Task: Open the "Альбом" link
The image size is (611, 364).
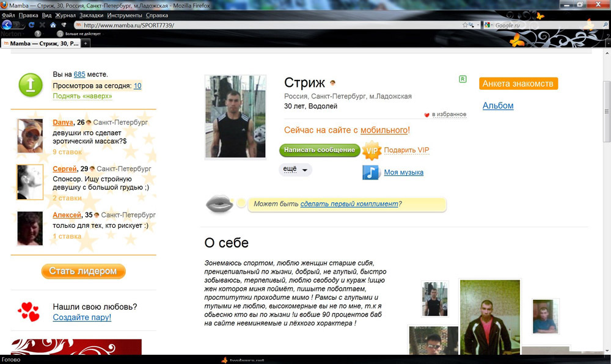Action: 498,106
